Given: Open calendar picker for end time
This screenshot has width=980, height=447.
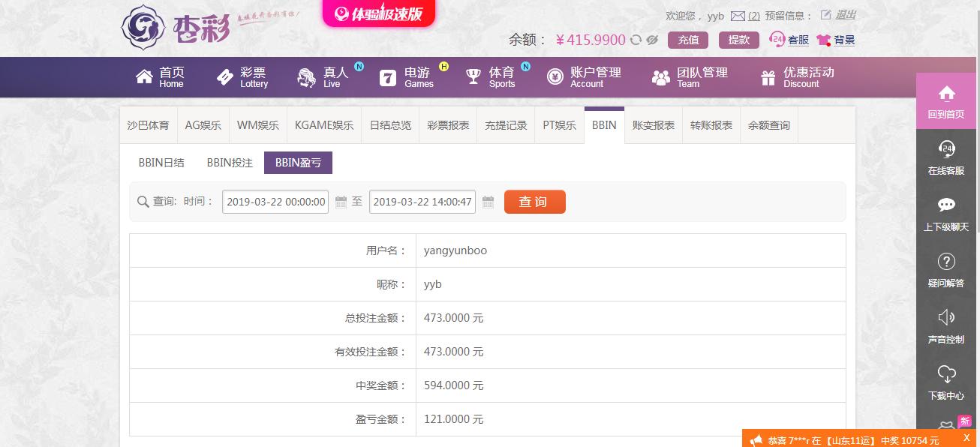Looking at the screenshot, I should (x=488, y=202).
